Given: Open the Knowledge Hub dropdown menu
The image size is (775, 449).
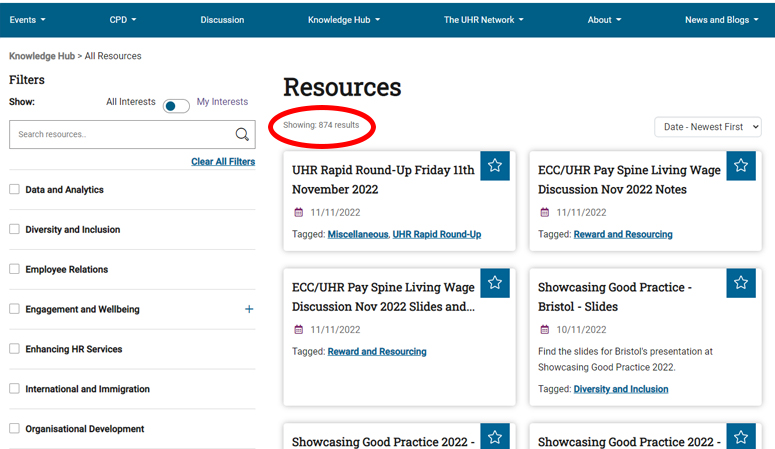Looking at the screenshot, I should 344,20.
